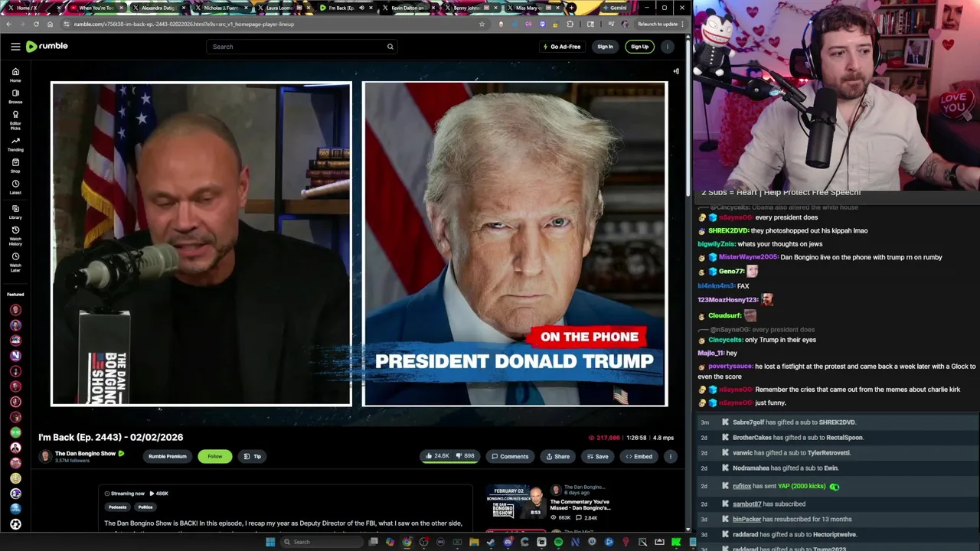The width and height of the screenshot is (980, 551).
Task: Switch to the Kevin Dalton tab
Action: (408, 8)
